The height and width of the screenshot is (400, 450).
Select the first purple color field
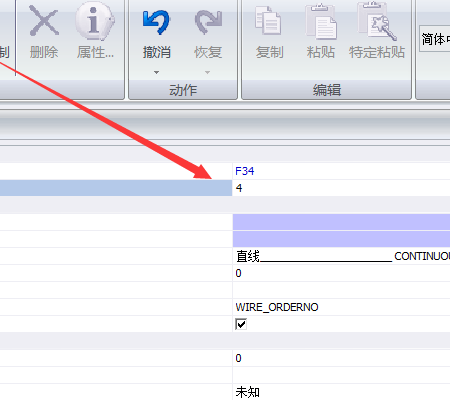point(341,222)
